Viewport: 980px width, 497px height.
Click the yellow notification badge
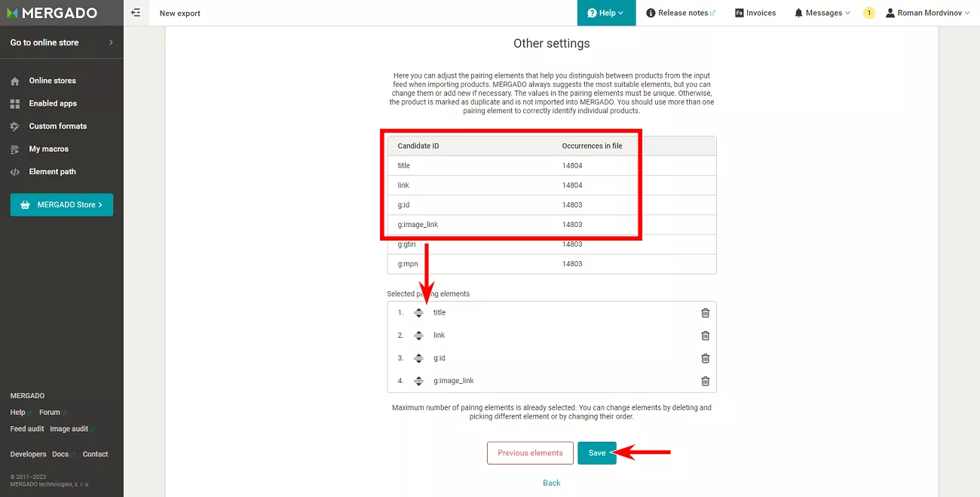coord(869,13)
